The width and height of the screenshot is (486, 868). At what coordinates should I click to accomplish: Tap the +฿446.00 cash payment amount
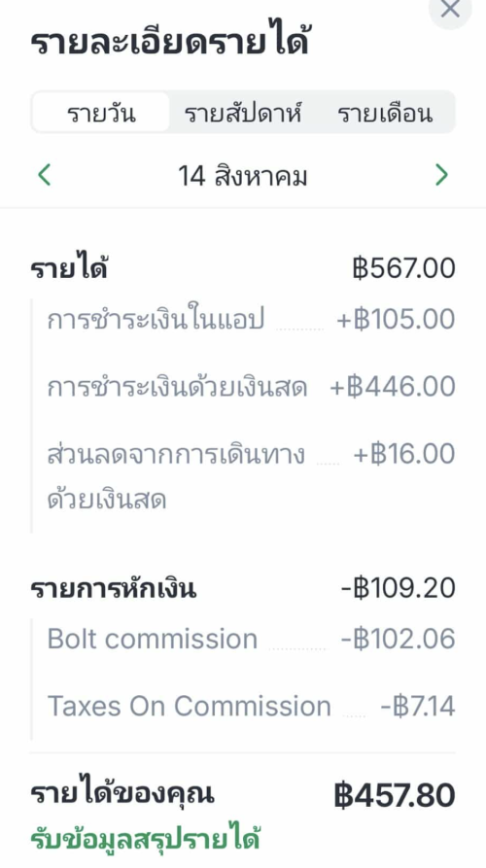[393, 387]
